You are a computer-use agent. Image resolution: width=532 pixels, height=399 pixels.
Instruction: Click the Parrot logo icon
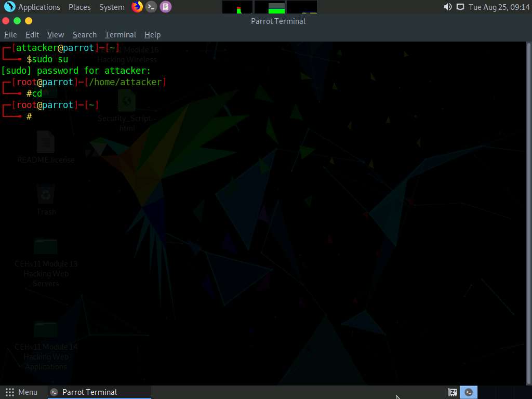pyautogui.click(x=9, y=7)
